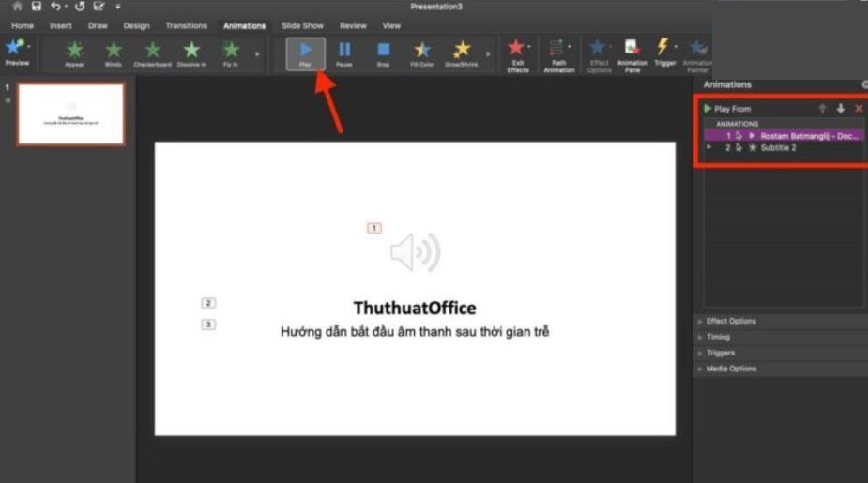Open the Preview dropdown arrow
This screenshot has width=868, height=483.
[29, 47]
